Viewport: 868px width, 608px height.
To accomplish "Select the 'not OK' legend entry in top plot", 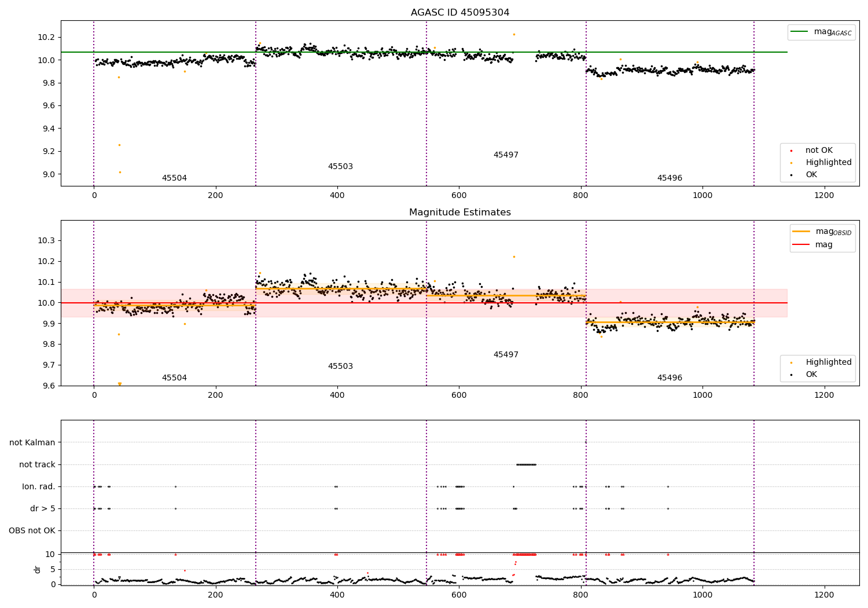I will 819,151.
